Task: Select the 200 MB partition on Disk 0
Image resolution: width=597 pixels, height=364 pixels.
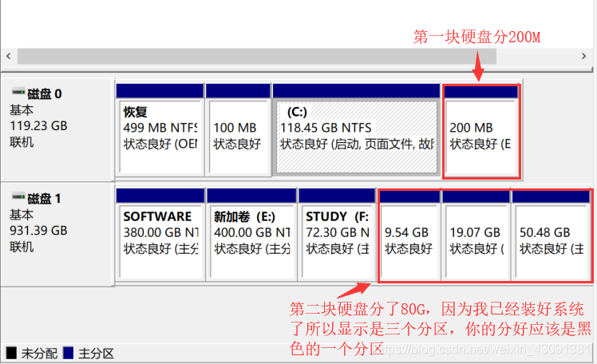Action: click(481, 131)
